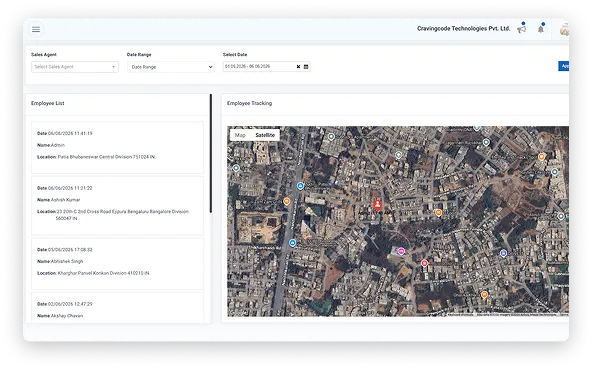The width and height of the screenshot is (592, 369).
Task: Select the Admin employee card
Action: pyautogui.click(x=117, y=148)
